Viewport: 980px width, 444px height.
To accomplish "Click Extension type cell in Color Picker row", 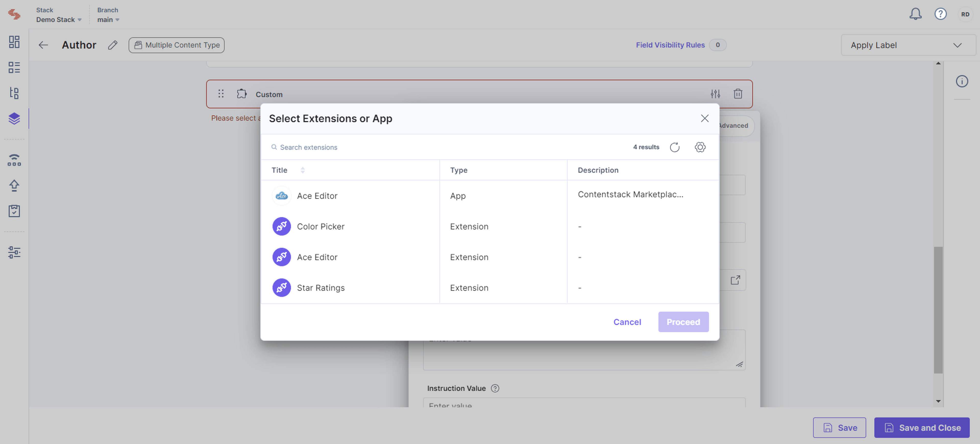I will point(469,227).
